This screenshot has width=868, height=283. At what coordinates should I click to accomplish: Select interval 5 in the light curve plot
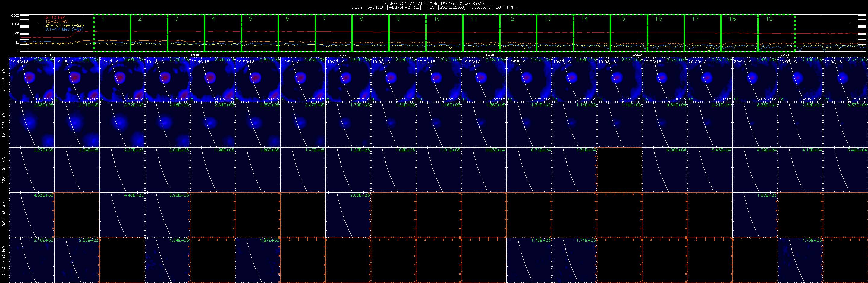pos(260,33)
